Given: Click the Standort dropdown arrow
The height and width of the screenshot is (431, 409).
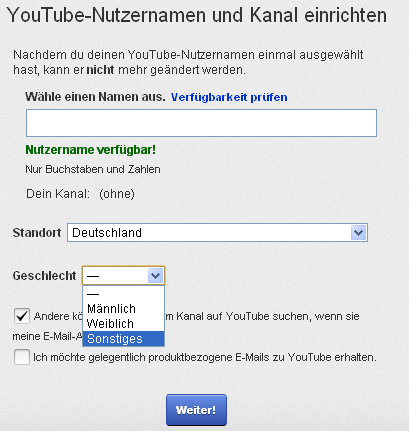Looking at the screenshot, I should click(x=358, y=233).
